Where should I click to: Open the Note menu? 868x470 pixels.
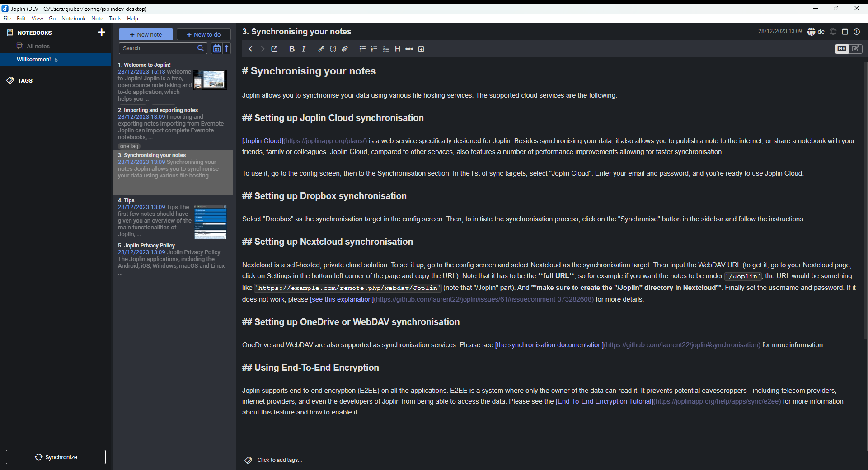click(97, 19)
